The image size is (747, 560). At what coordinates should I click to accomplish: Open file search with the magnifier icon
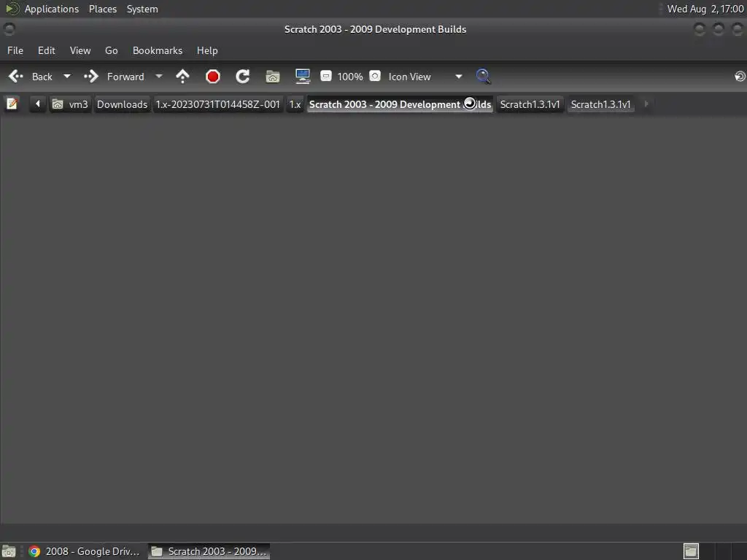click(x=483, y=77)
